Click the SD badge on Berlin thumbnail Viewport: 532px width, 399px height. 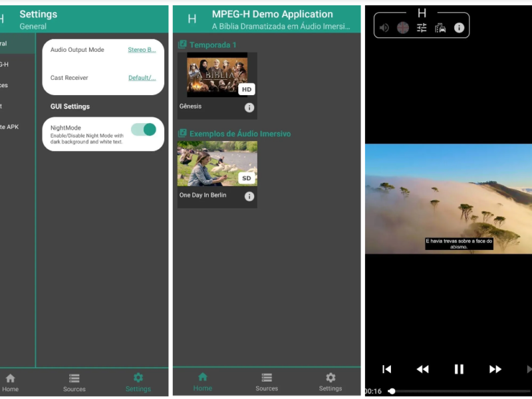pos(247,178)
